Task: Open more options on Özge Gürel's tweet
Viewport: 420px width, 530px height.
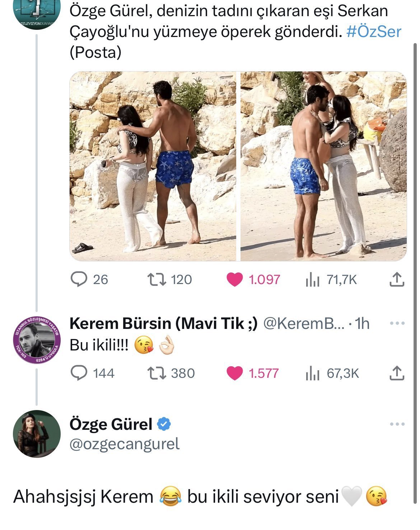Action: click(x=397, y=424)
